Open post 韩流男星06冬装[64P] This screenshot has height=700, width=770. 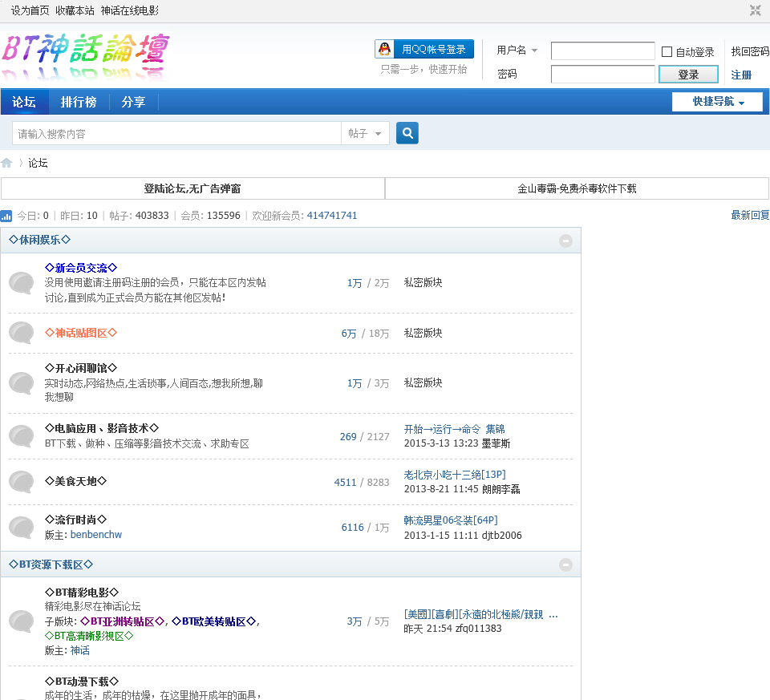451,520
